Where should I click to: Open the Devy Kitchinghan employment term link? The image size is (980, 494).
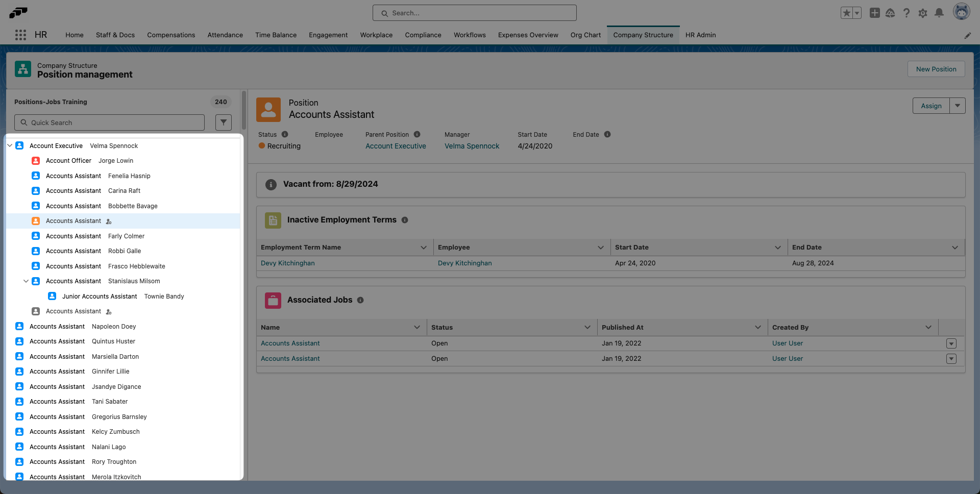click(x=287, y=263)
